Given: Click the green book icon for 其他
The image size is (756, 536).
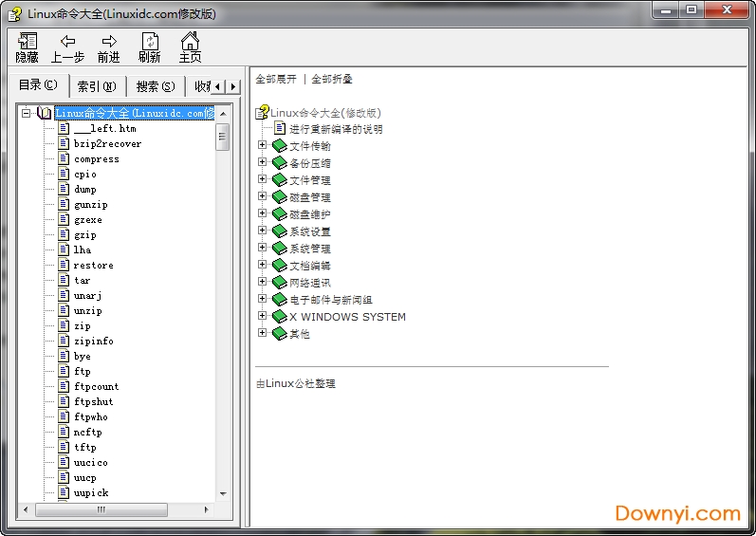Looking at the screenshot, I should point(279,334).
